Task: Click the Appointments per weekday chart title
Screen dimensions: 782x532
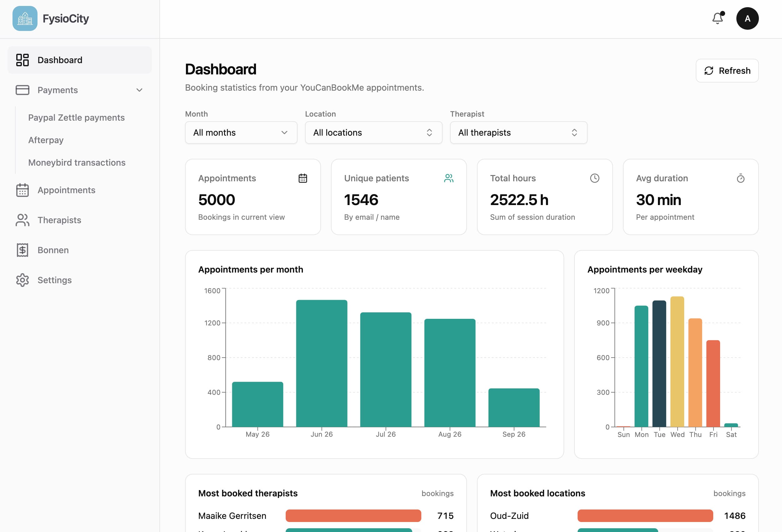Action: (645, 269)
